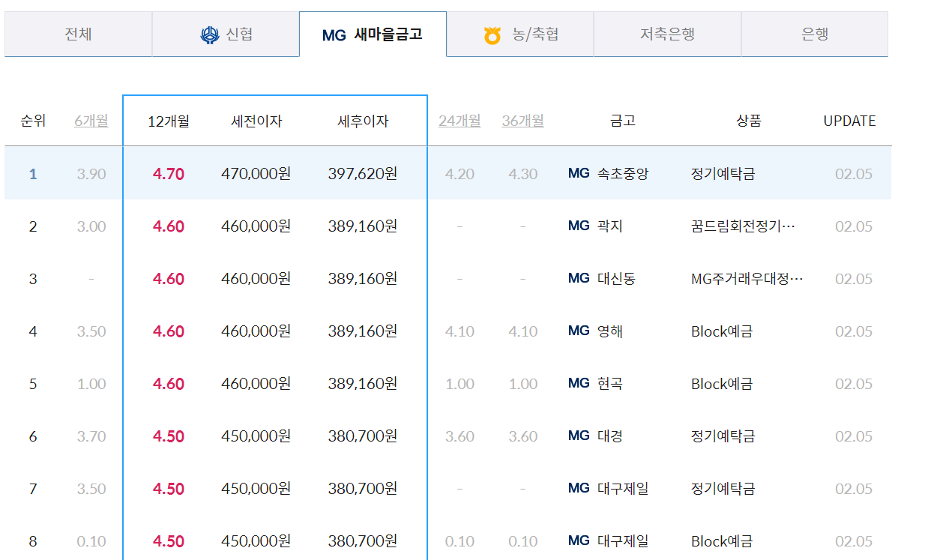Select the 현곡 bank name
The image size is (925, 560).
(610, 384)
